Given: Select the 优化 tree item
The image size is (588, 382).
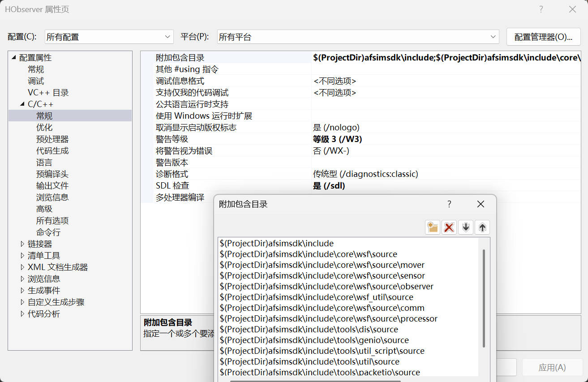Looking at the screenshot, I should click(44, 128).
